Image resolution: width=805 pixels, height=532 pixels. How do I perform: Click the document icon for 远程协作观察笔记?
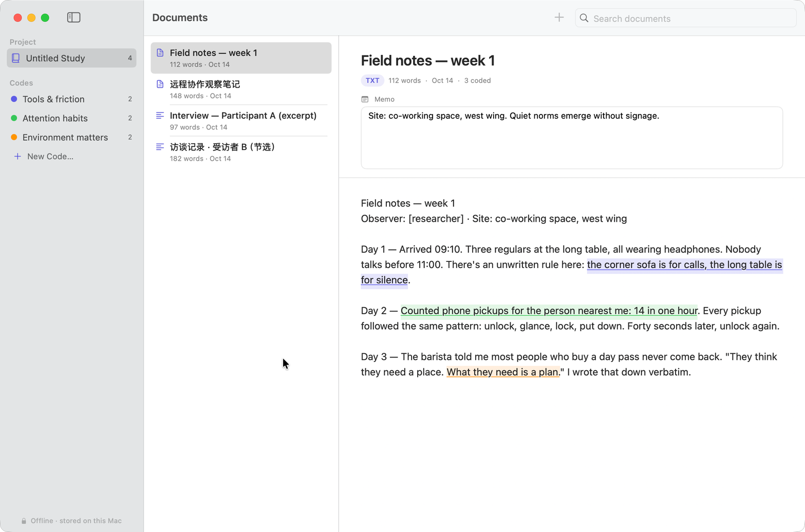coord(160,84)
